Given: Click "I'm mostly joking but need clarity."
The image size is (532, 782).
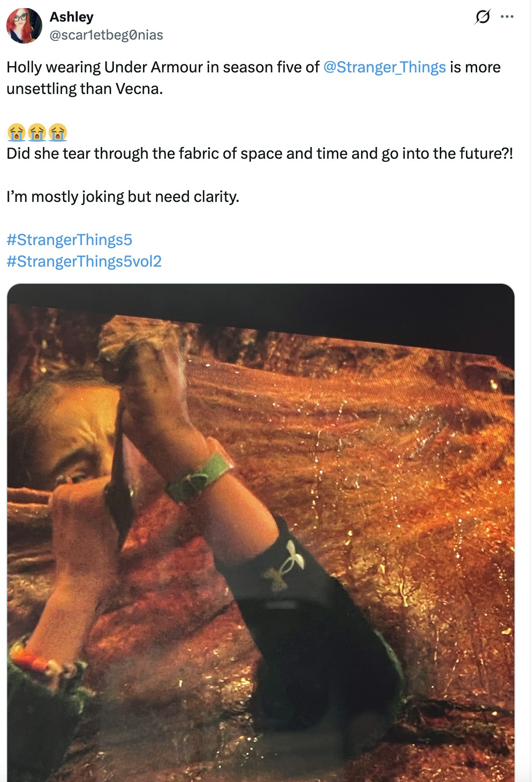Looking at the screenshot, I should coord(123,197).
